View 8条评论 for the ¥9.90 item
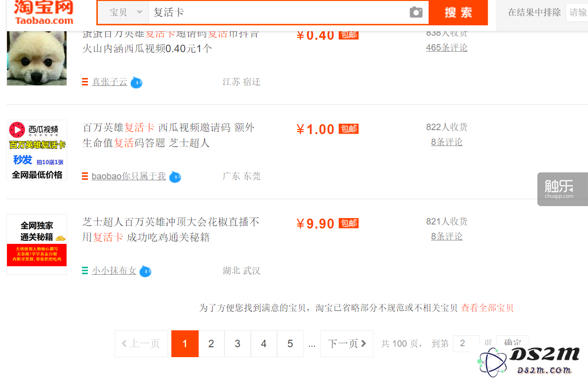This screenshot has height=379, width=588. [x=446, y=236]
